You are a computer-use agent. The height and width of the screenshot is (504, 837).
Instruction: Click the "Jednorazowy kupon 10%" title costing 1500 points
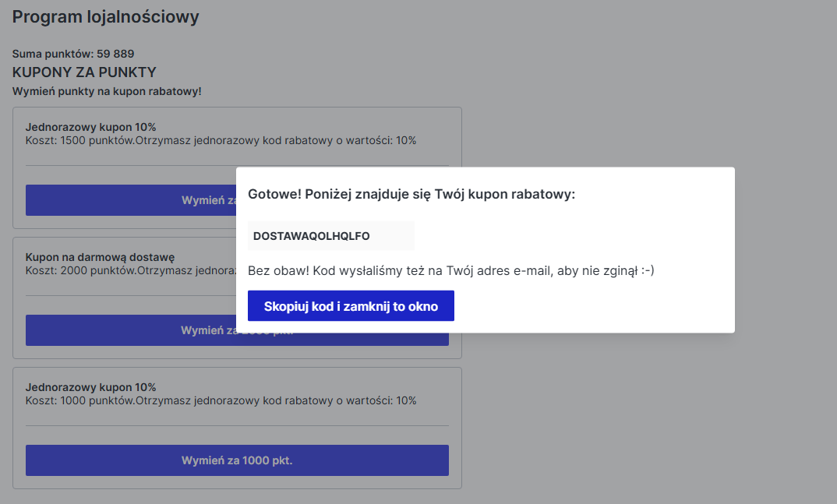coord(90,127)
